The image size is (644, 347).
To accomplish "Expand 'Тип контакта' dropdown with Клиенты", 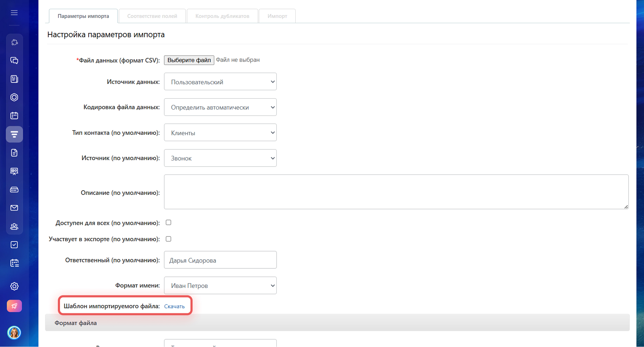I will point(220,133).
